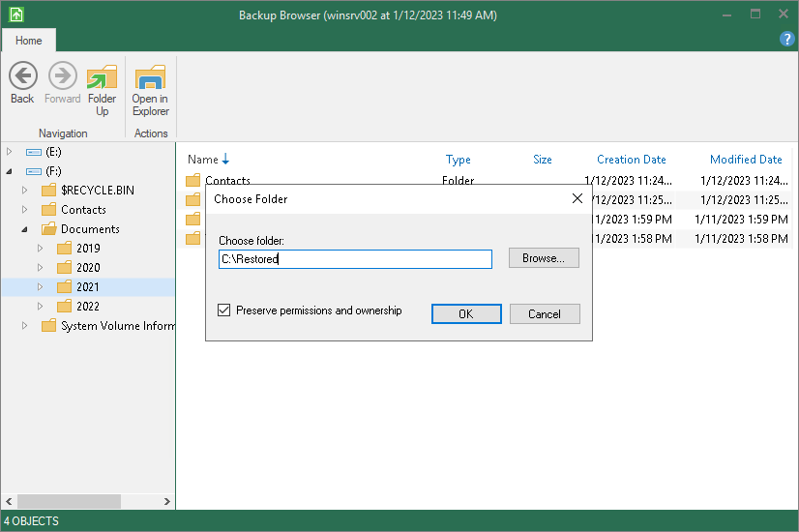Click the help question mark icon
The width and height of the screenshot is (799, 532).
(x=786, y=39)
